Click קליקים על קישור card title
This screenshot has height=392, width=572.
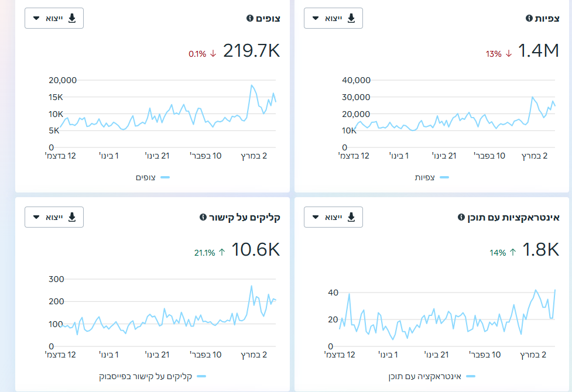[244, 217]
